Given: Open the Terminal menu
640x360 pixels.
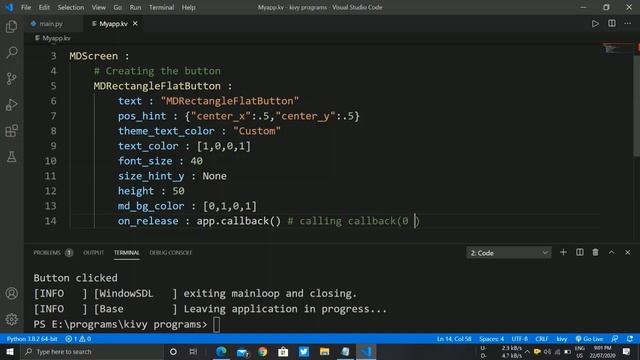Looking at the screenshot, I should [x=161, y=7].
